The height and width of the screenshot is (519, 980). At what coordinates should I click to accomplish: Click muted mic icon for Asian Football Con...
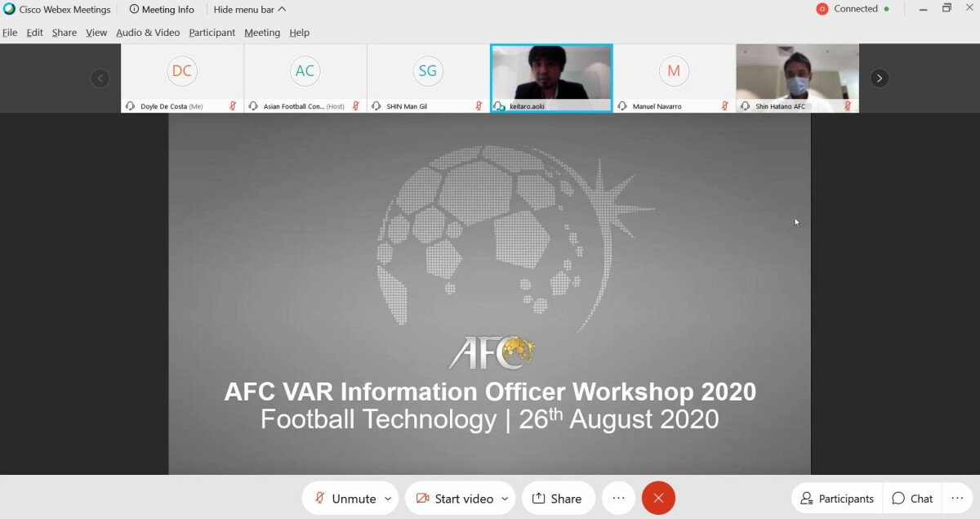(356, 106)
